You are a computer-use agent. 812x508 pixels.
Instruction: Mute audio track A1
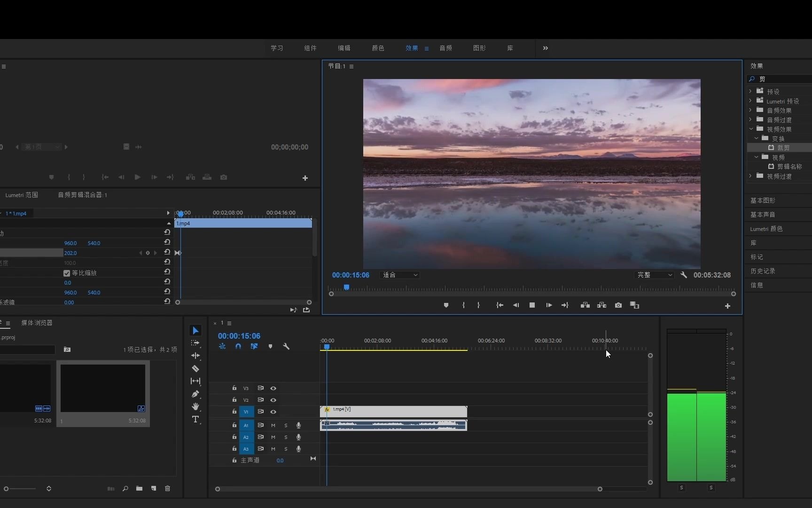tap(273, 425)
